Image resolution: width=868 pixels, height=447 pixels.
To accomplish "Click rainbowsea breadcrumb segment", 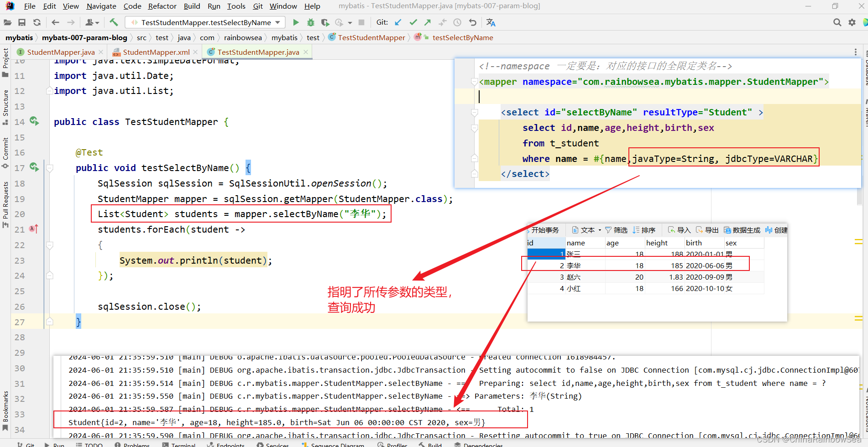I will coord(243,37).
